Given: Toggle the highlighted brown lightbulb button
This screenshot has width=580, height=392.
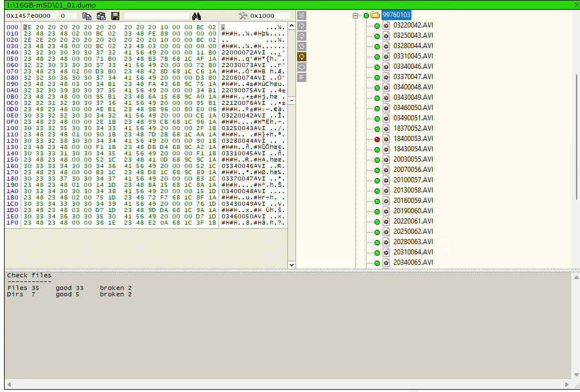Looking at the screenshot, I should click(302, 57).
